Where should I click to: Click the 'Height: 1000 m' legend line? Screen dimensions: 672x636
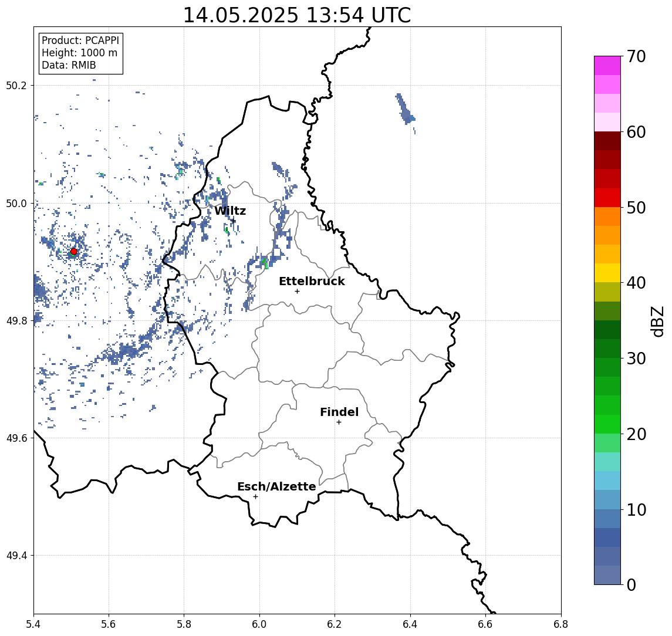tap(80, 53)
